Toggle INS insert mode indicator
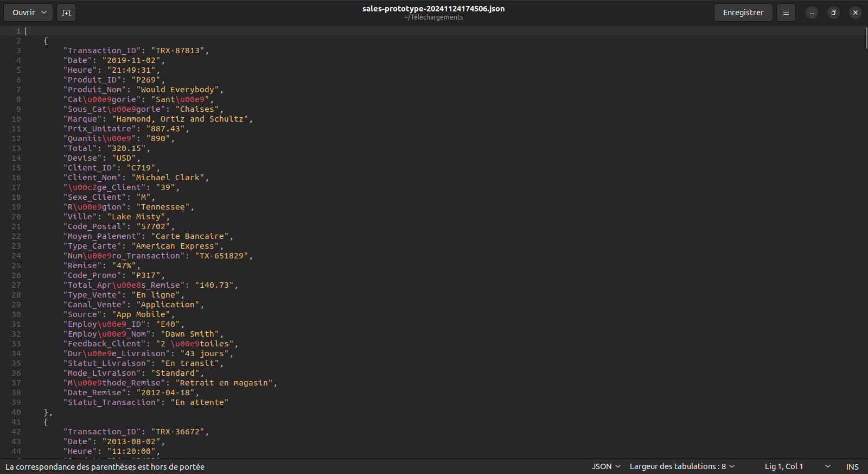 pyautogui.click(x=852, y=466)
